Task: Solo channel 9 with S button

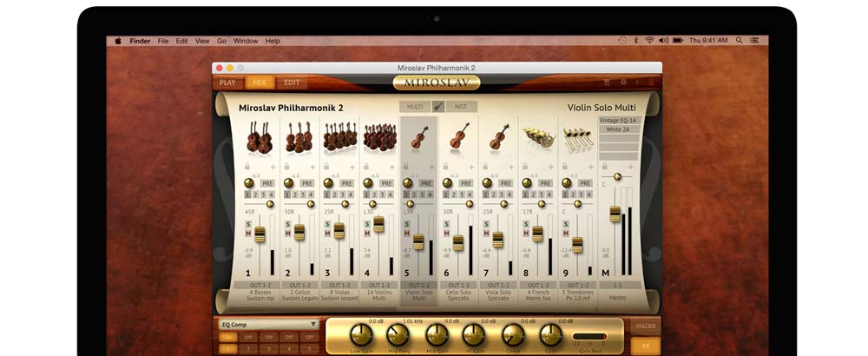Action: point(566,224)
